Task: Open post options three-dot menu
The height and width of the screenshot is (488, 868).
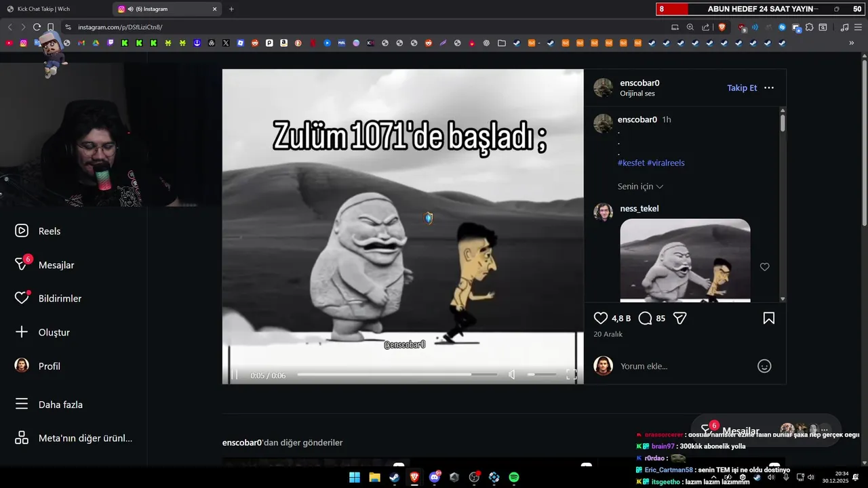Action: (x=769, y=88)
